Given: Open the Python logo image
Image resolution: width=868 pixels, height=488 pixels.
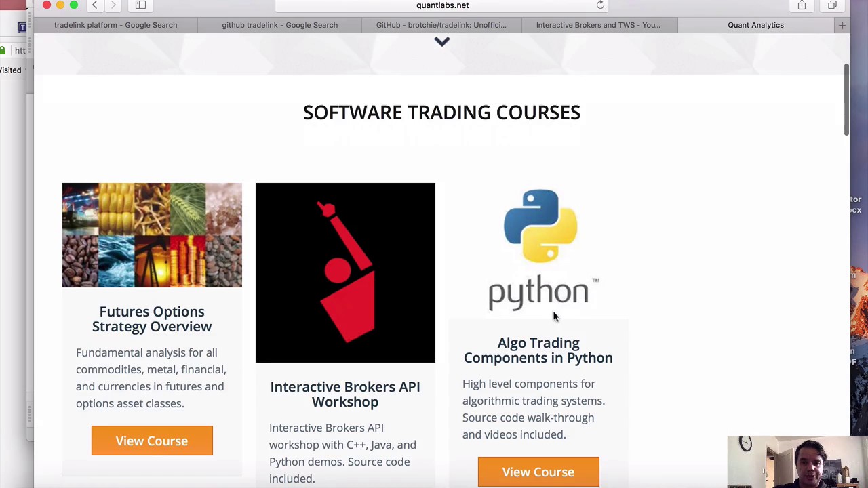Looking at the screenshot, I should (x=538, y=250).
